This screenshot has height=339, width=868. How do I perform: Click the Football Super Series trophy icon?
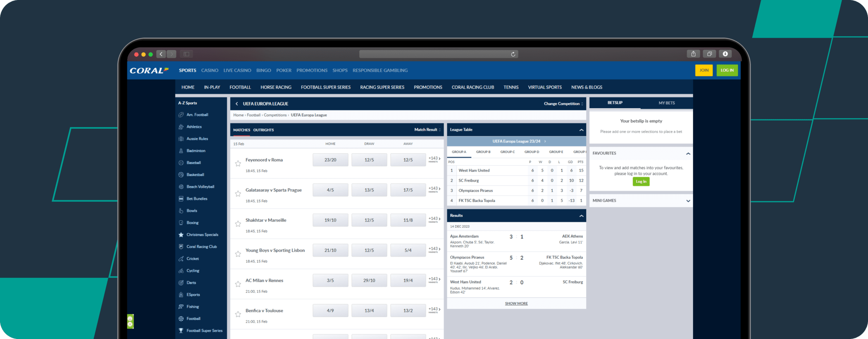tap(181, 331)
